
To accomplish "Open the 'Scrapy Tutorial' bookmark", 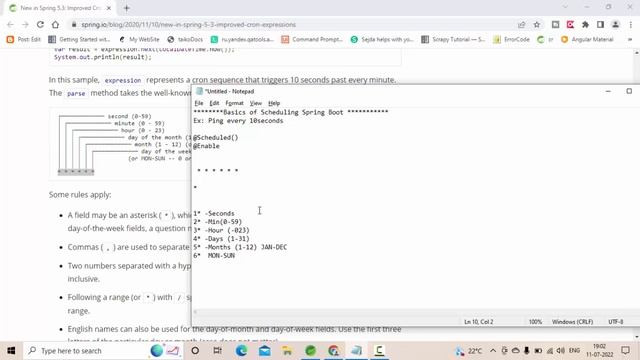I will coord(453,39).
